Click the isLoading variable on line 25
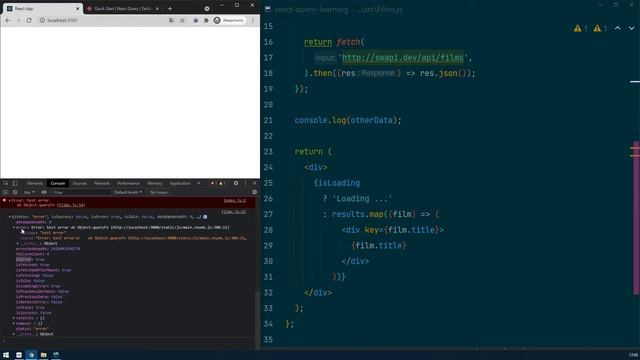This screenshot has height=360, width=640. (339, 183)
